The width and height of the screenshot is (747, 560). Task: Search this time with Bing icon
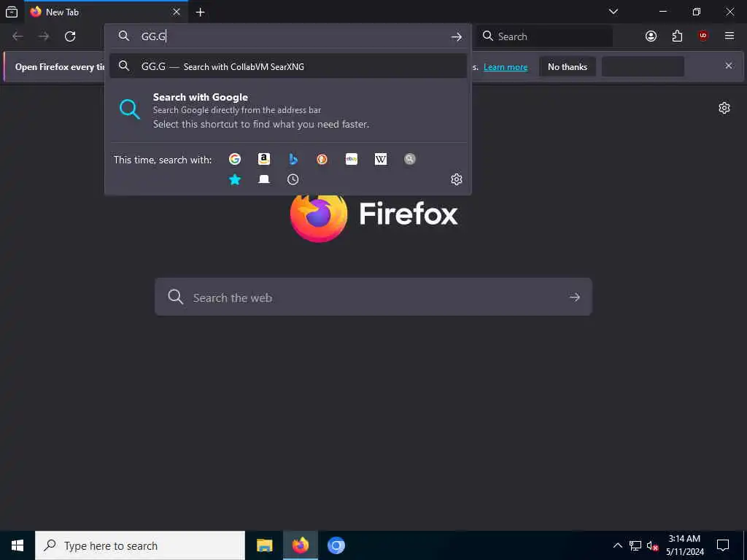click(293, 159)
